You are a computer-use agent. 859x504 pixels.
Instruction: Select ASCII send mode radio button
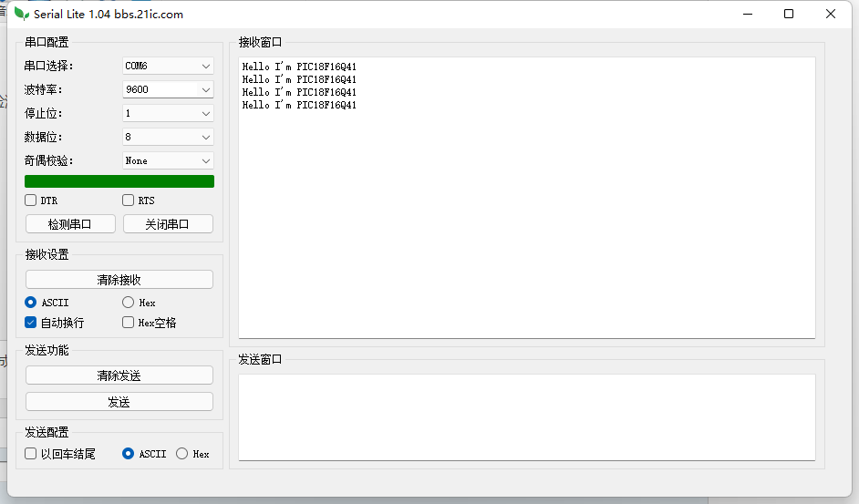129,454
